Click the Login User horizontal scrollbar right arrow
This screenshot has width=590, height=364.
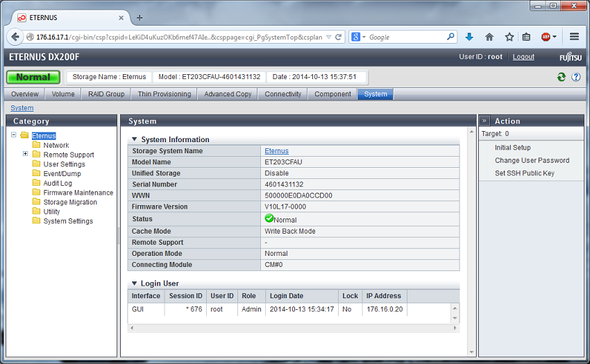455,328
